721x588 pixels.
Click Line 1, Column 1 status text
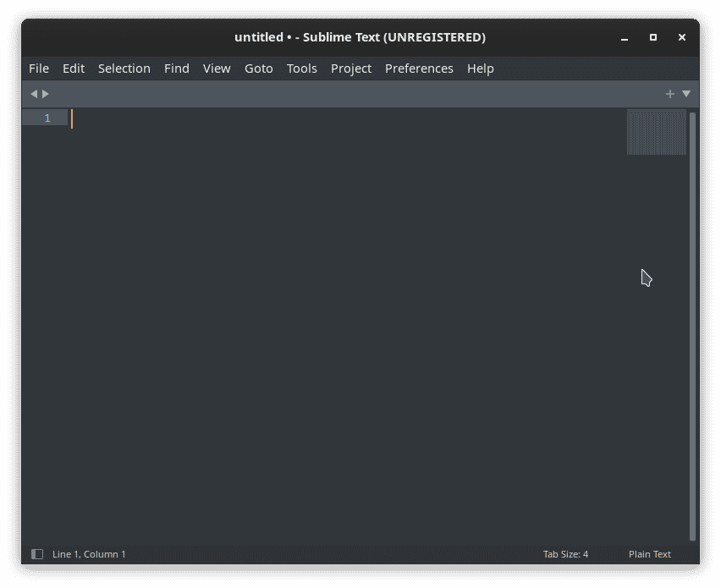tap(89, 554)
